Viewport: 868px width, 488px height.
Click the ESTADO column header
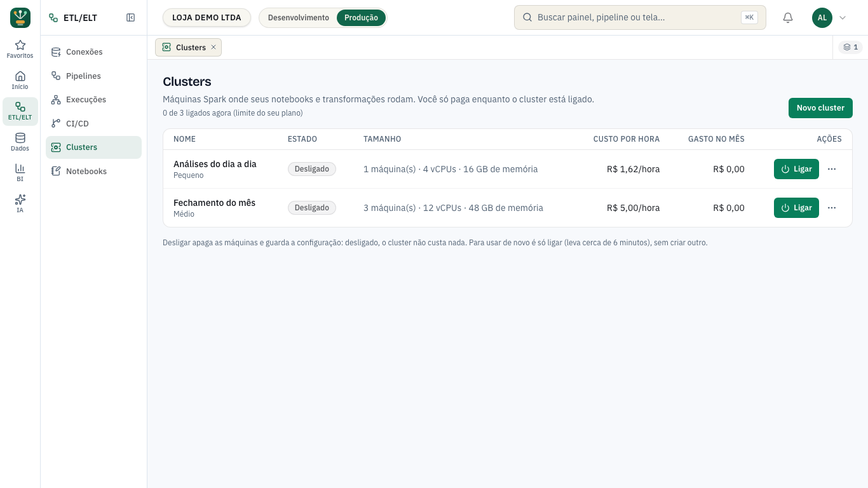302,139
